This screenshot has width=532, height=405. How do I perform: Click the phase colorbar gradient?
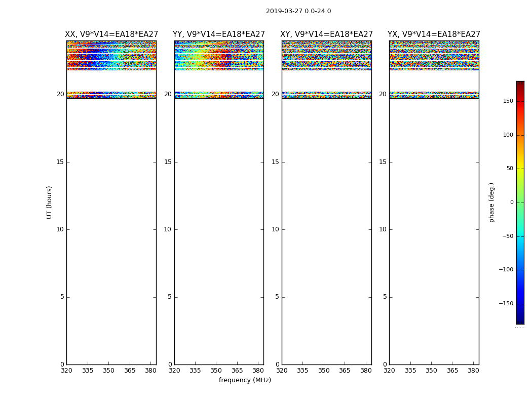520,202
